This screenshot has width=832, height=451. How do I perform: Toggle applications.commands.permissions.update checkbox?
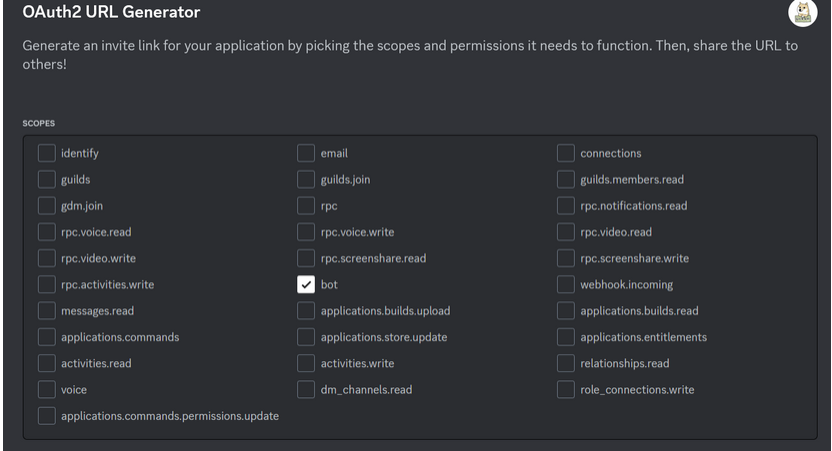pyautogui.click(x=47, y=415)
